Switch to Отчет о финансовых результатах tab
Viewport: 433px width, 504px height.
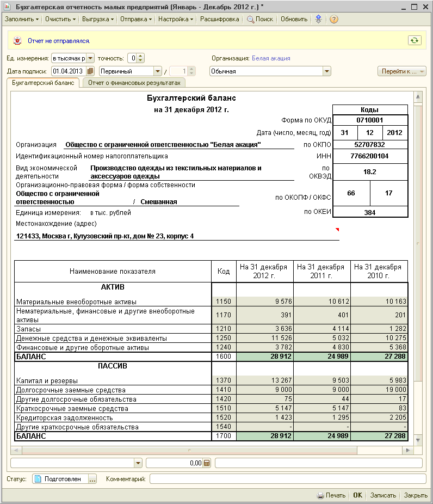(134, 83)
